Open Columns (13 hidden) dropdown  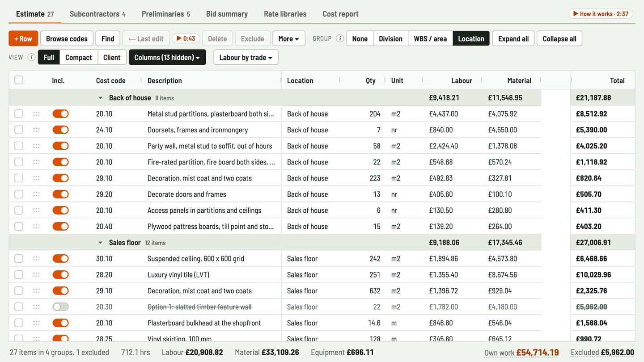point(167,57)
